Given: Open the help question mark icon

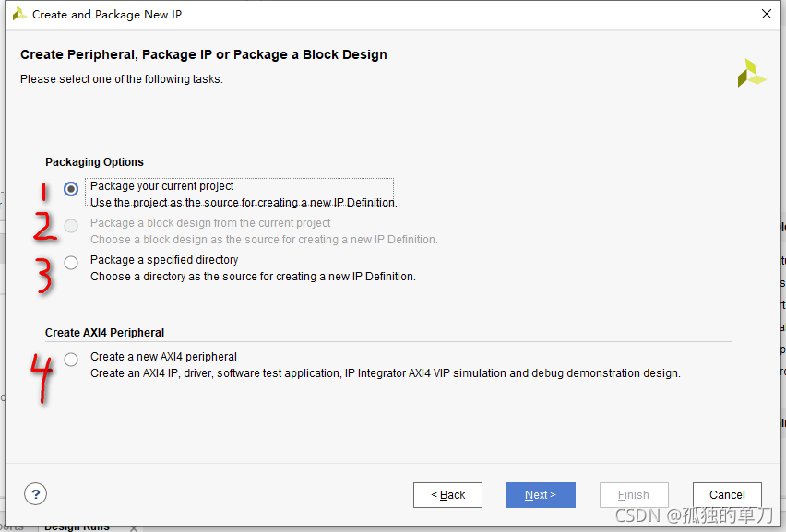Looking at the screenshot, I should point(35,494).
